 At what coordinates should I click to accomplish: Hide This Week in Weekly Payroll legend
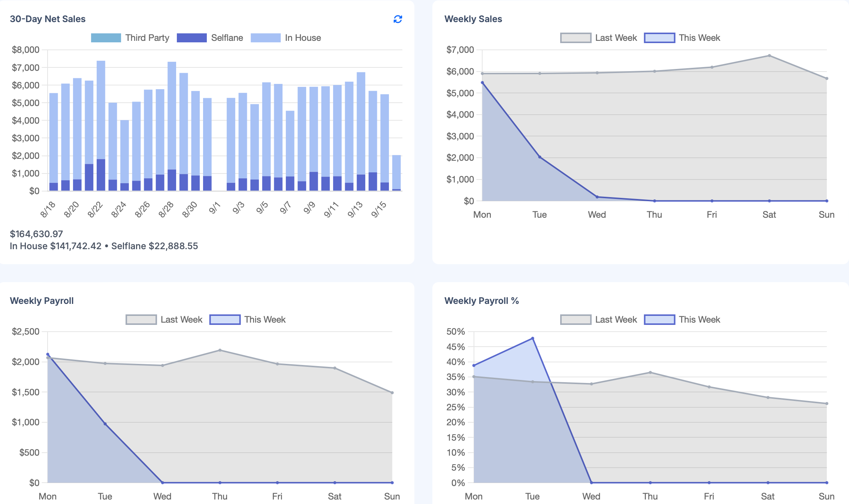click(x=225, y=320)
